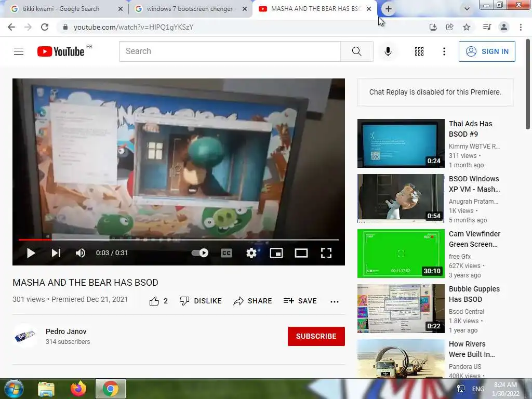Share this page from the address bar
Screen dimensions: 532x399
click(x=449, y=27)
